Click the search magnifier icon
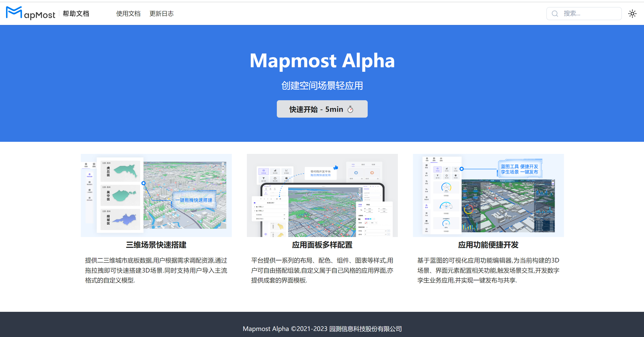This screenshot has width=644, height=337. [x=555, y=14]
